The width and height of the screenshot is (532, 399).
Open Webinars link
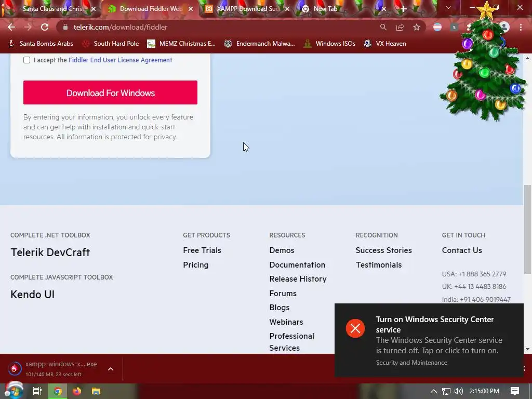coord(286,322)
